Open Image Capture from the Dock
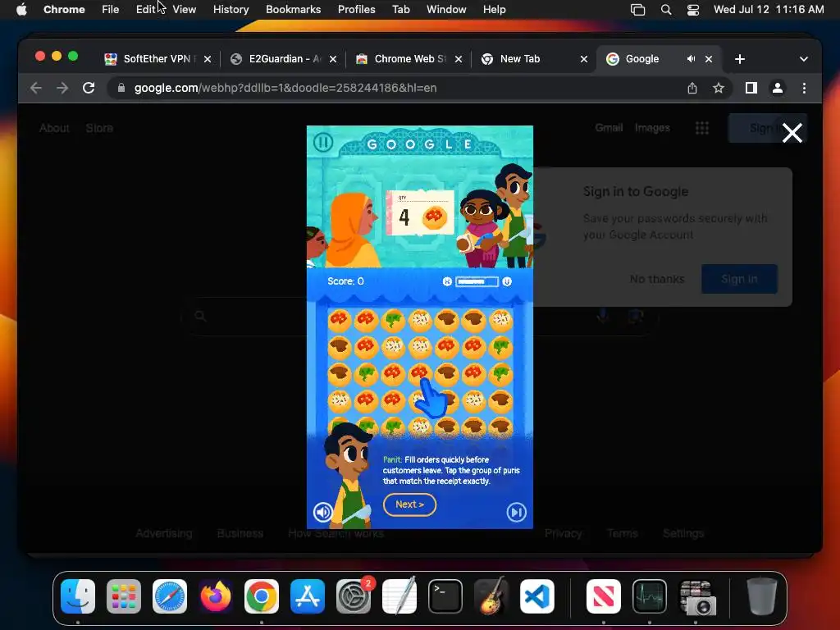The width and height of the screenshot is (840, 630). tap(697, 596)
